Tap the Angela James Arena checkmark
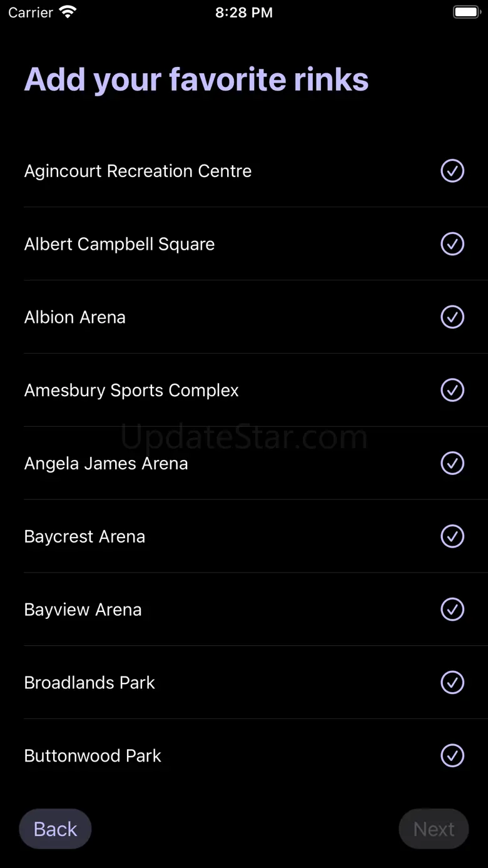The height and width of the screenshot is (868, 488). coord(452,464)
